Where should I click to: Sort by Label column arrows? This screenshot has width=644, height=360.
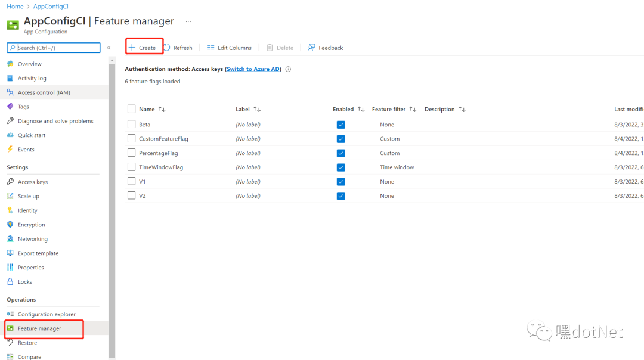pos(257,109)
